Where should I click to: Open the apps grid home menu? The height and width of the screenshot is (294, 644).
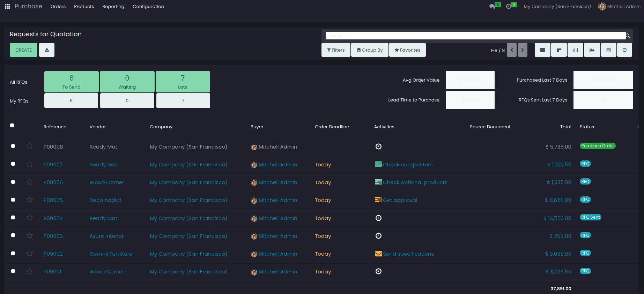pos(7,6)
